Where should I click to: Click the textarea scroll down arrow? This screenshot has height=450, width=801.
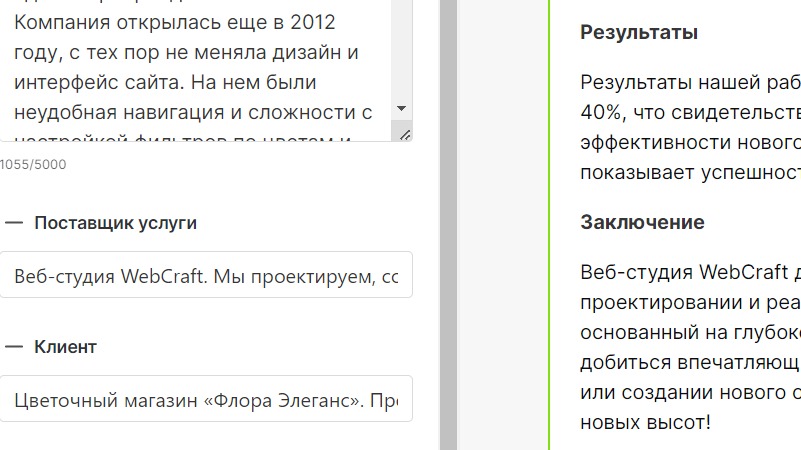[402, 108]
